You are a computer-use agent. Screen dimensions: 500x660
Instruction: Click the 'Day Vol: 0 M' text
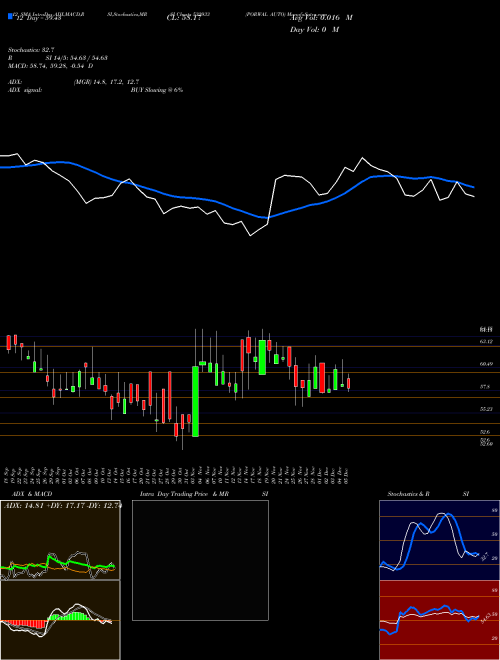(x=314, y=30)
